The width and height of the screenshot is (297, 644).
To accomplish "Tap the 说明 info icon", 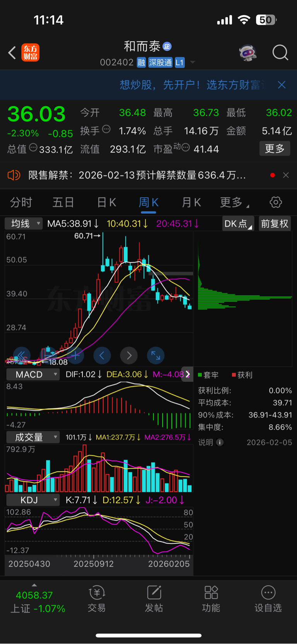I will (220, 442).
